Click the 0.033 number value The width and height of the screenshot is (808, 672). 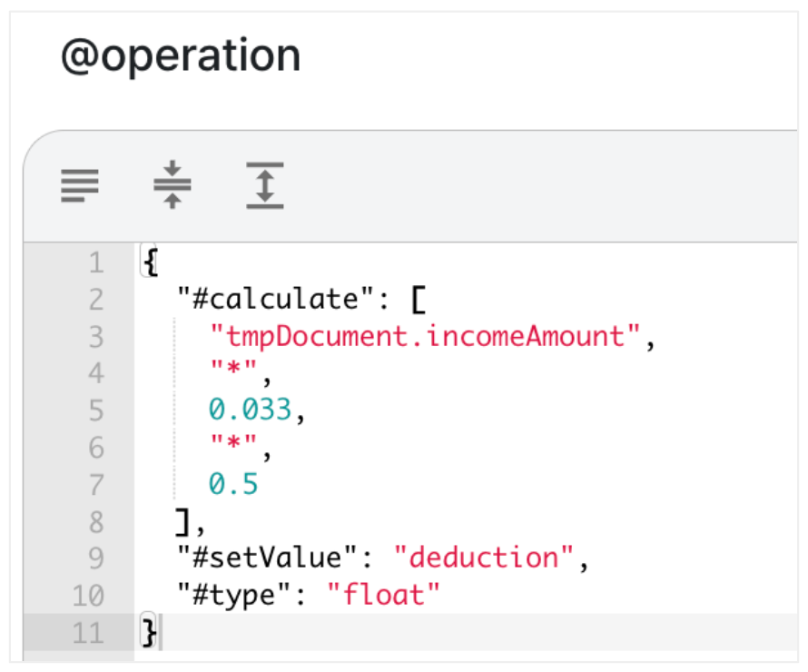250,410
